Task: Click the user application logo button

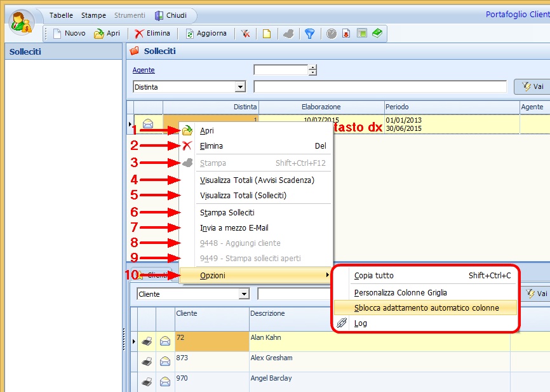Action: point(23,22)
